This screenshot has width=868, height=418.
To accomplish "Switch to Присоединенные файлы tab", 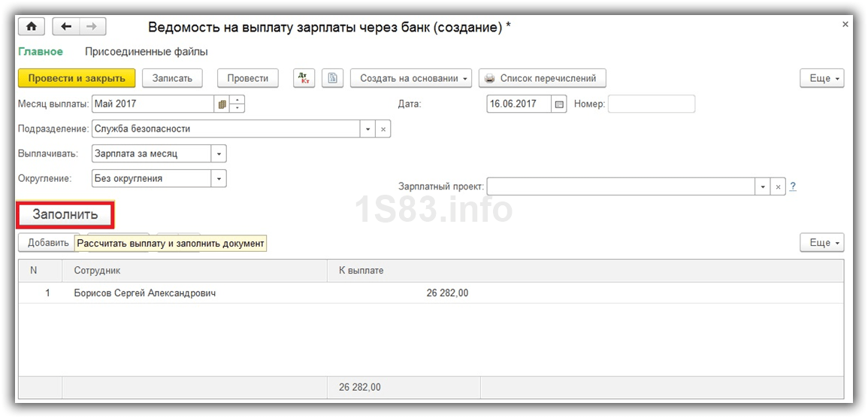I will tap(146, 51).
